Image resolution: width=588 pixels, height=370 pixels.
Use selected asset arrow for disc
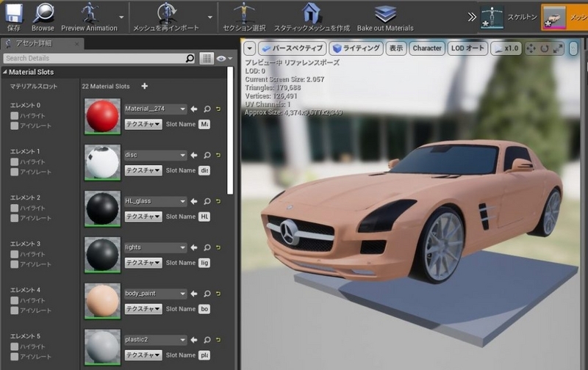[194, 155]
